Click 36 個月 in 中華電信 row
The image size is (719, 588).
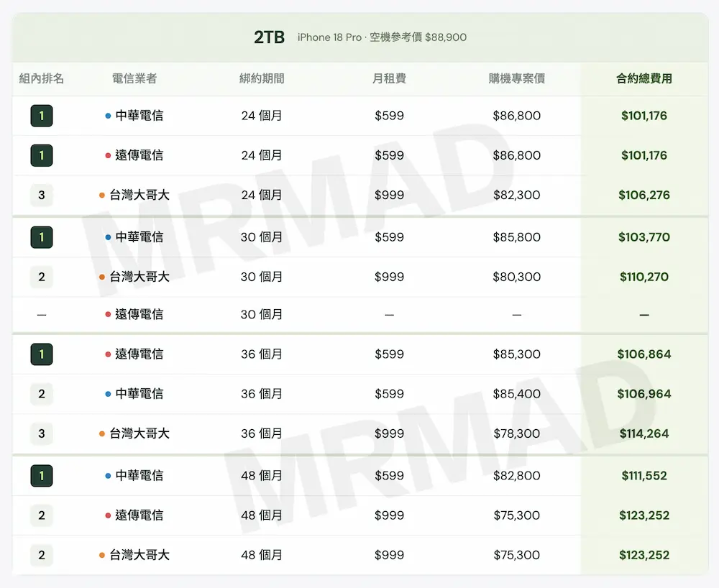point(262,394)
